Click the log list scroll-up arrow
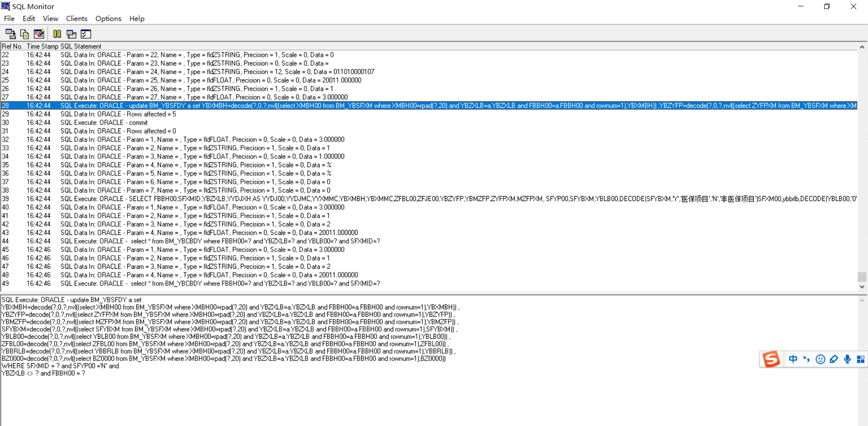This screenshot has width=868, height=426. tap(862, 47)
